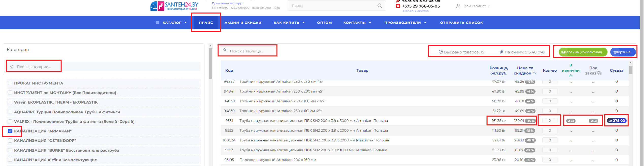The image size is (644, 166).
Task: Click the red MTS operator icon
Action: (398, 6)
